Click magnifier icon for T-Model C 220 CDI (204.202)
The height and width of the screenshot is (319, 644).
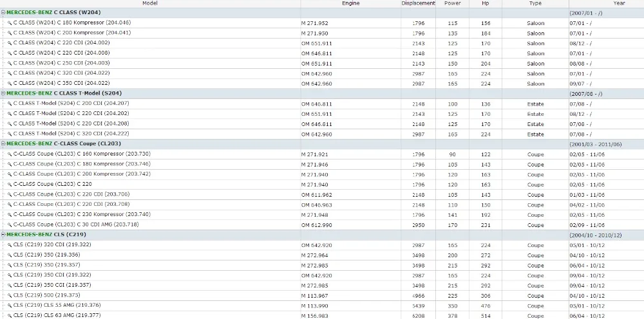pos(10,114)
